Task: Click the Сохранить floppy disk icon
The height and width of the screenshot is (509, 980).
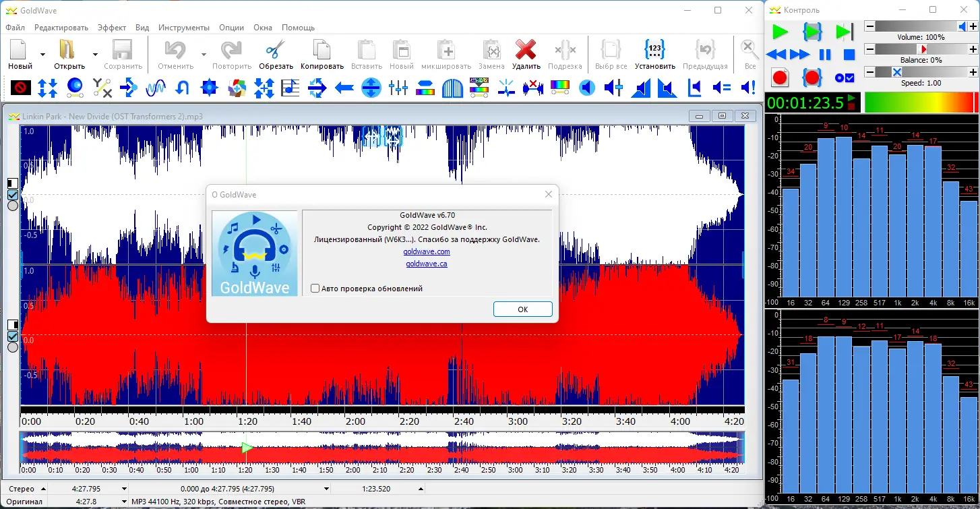Action: pyautogui.click(x=123, y=50)
